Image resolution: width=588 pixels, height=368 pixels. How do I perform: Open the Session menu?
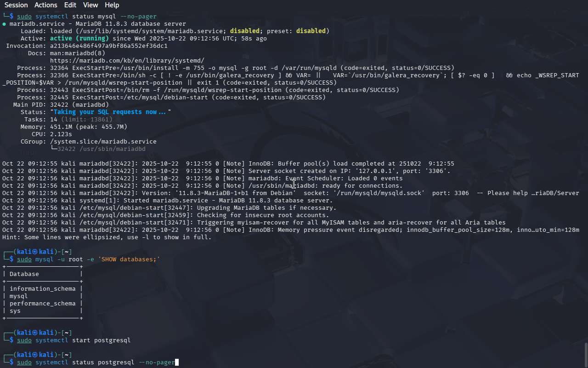[x=16, y=5]
